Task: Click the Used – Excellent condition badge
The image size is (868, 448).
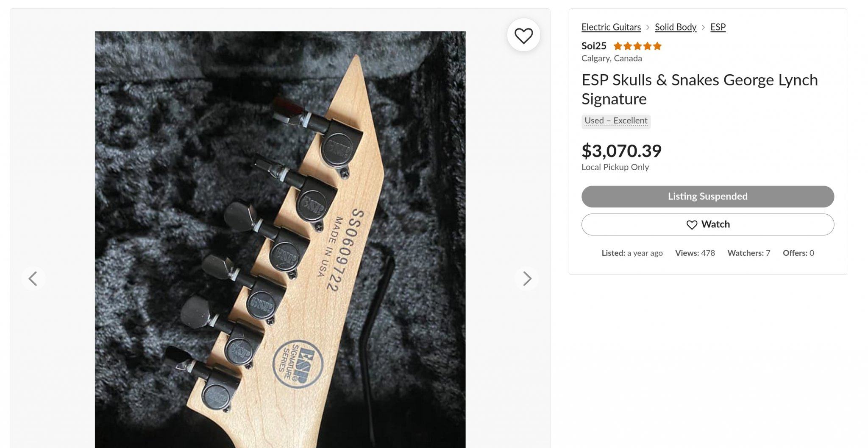Action: click(x=615, y=121)
